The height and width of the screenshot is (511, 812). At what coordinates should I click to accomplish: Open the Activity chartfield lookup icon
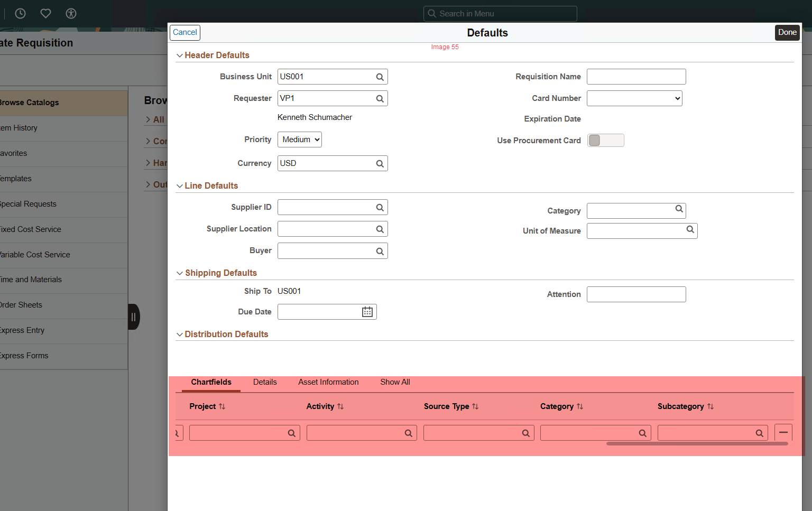point(408,433)
